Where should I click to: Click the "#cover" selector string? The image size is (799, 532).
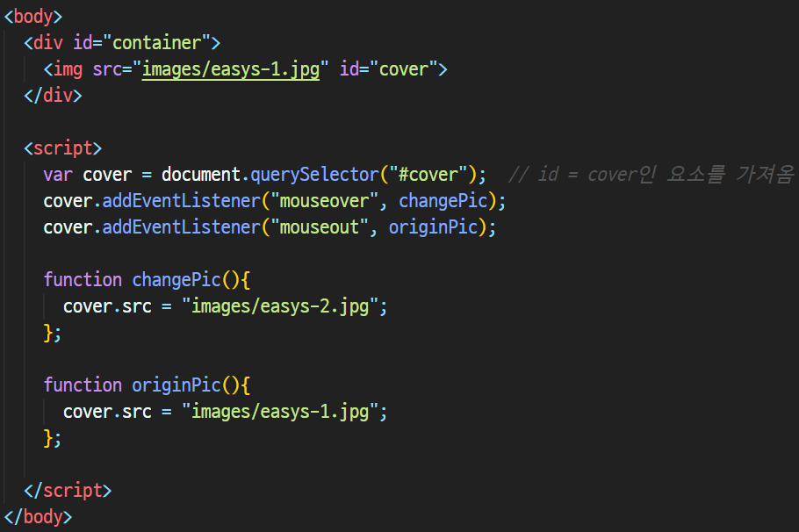pyautogui.click(x=428, y=175)
